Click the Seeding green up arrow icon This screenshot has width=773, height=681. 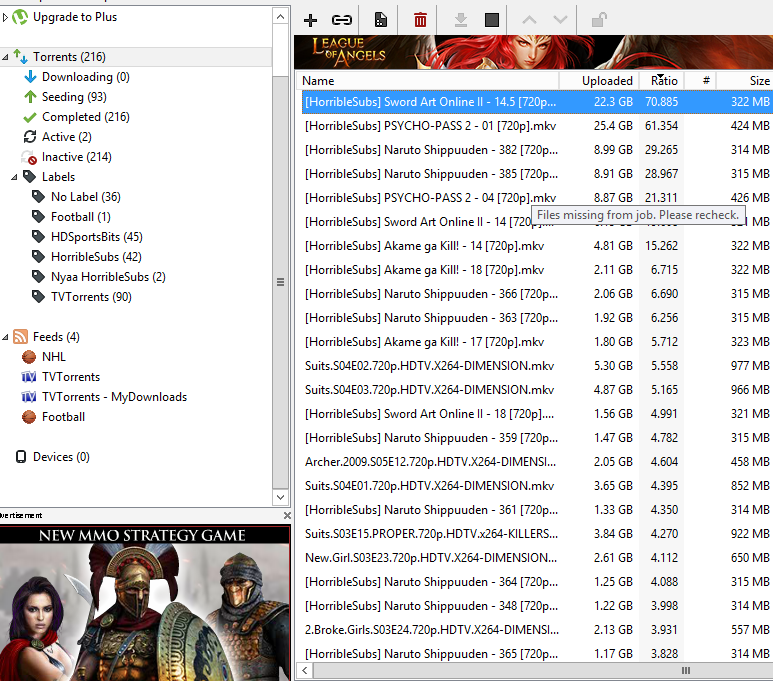[x=30, y=97]
